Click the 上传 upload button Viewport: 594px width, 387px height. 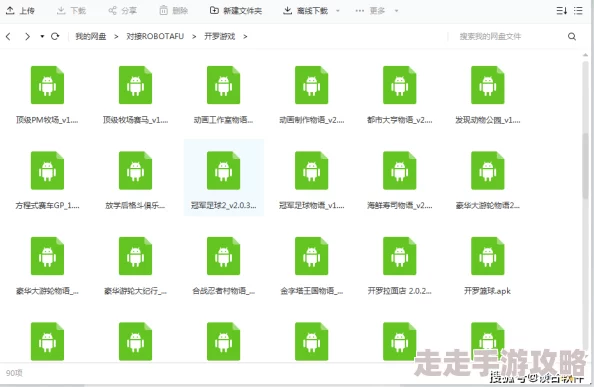pos(20,11)
